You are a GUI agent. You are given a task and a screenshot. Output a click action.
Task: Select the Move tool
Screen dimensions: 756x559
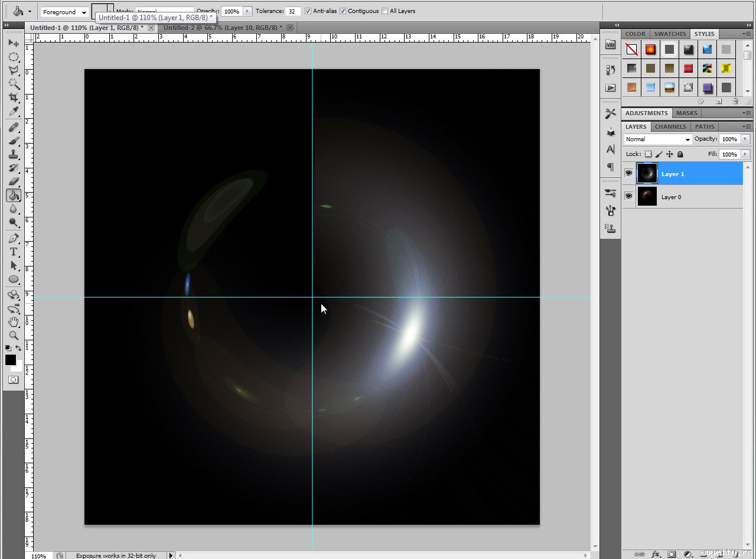pyautogui.click(x=13, y=43)
